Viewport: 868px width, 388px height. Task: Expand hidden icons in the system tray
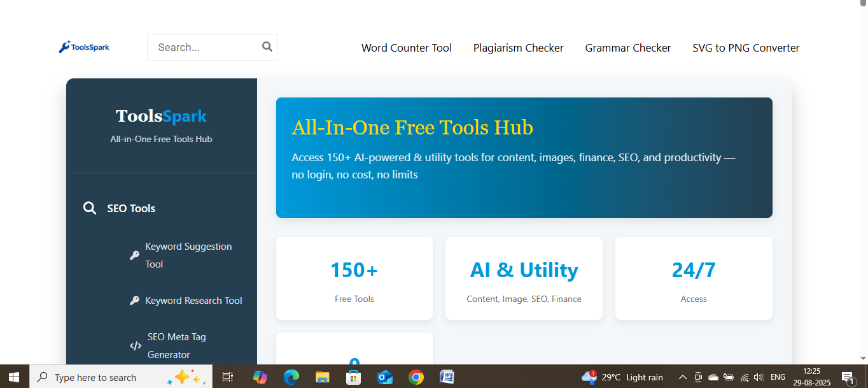click(682, 377)
